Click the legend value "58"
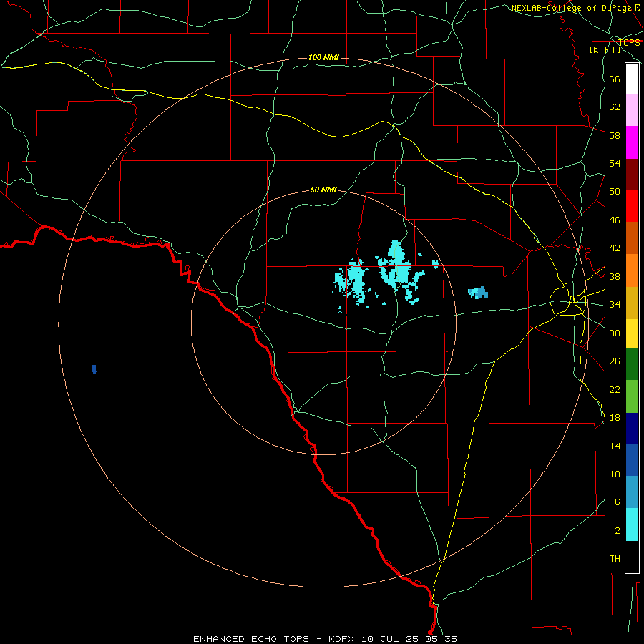 point(615,135)
